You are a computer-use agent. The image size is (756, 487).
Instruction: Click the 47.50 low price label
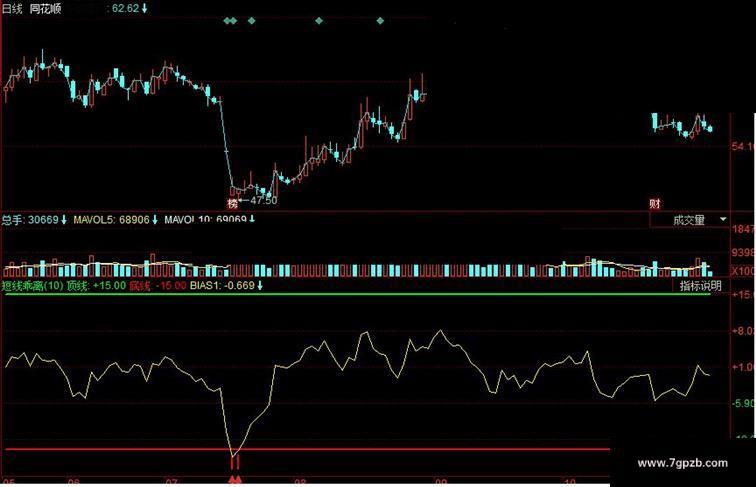coord(264,201)
